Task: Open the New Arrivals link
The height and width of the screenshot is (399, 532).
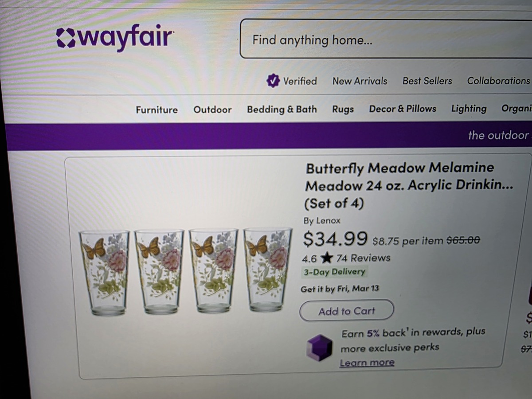Action: pyautogui.click(x=360, y=81)
